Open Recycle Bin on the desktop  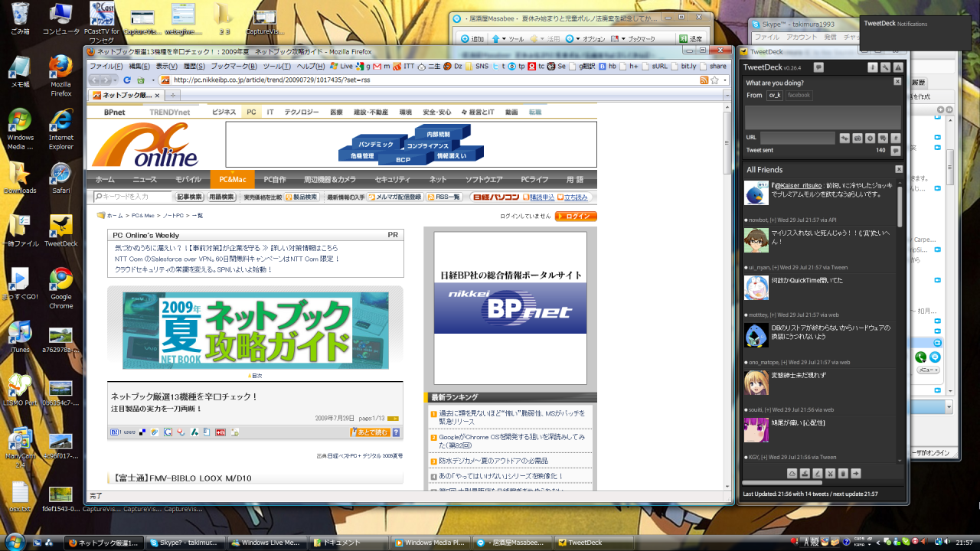[x=20, y=19]
